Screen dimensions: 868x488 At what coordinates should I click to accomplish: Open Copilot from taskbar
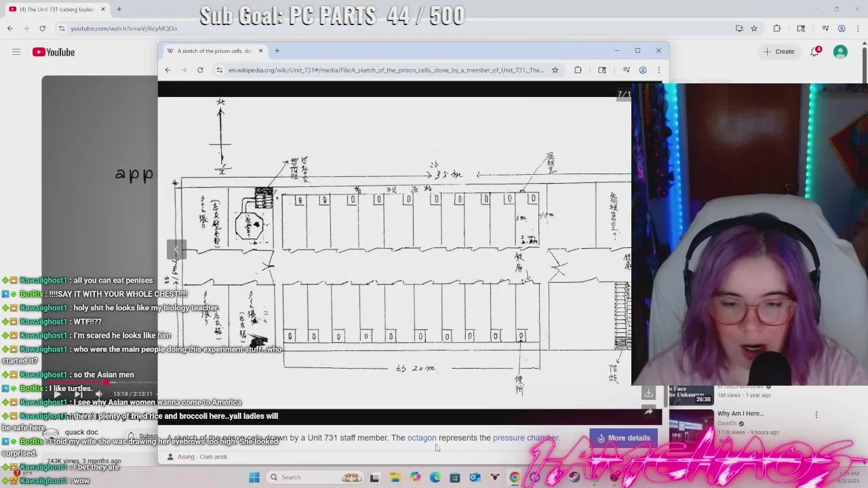click(415, 477)
